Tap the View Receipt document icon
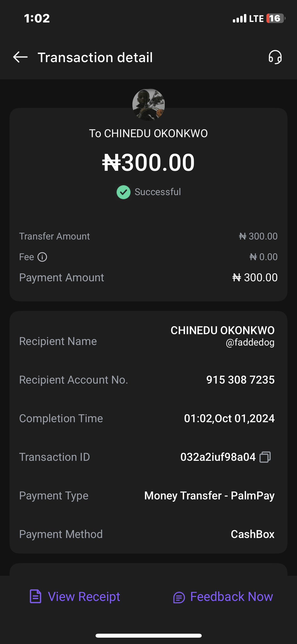 click(36, 596)
